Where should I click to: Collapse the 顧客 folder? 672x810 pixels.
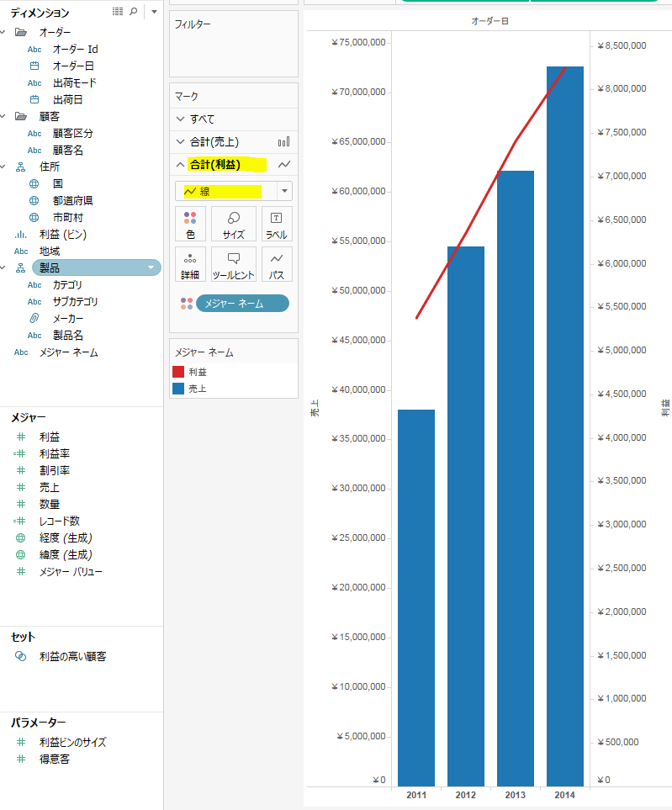click(3, 116)
